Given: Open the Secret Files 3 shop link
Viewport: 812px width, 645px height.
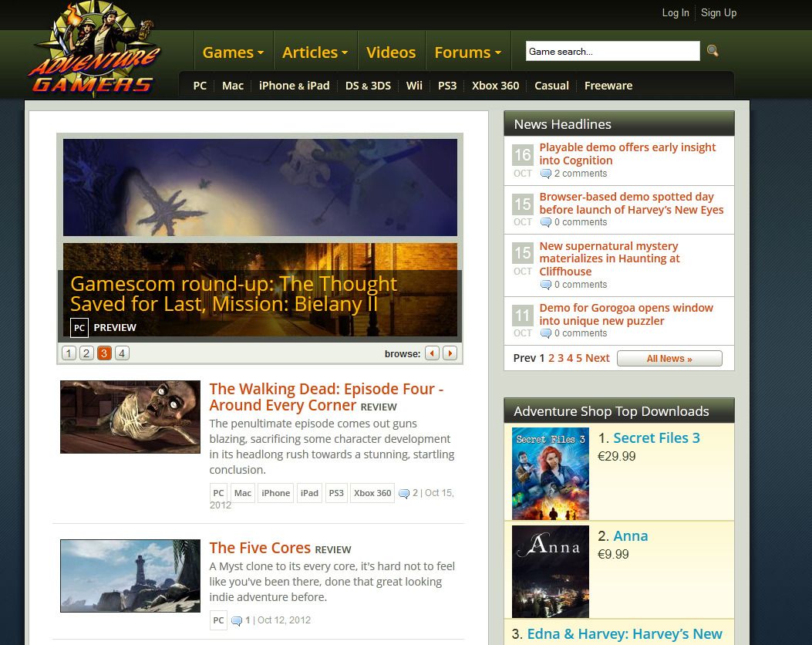Looking at the screenshot, I should pyautogui.click(x=657, y=437).
